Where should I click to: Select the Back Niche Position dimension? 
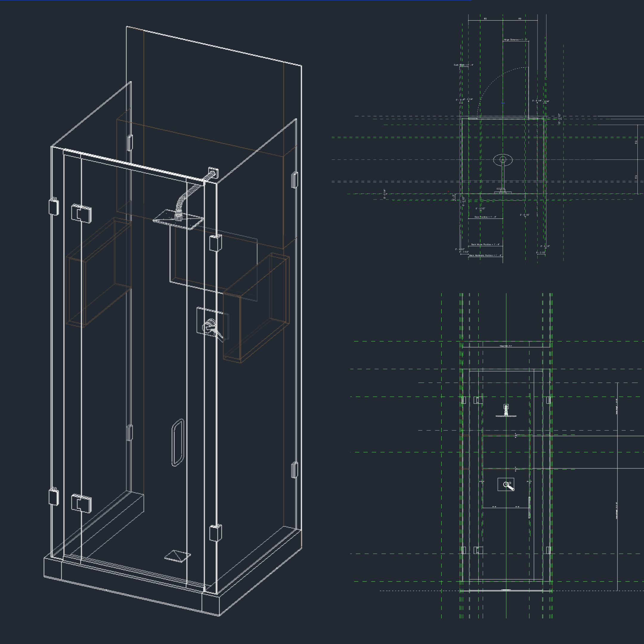485,244
